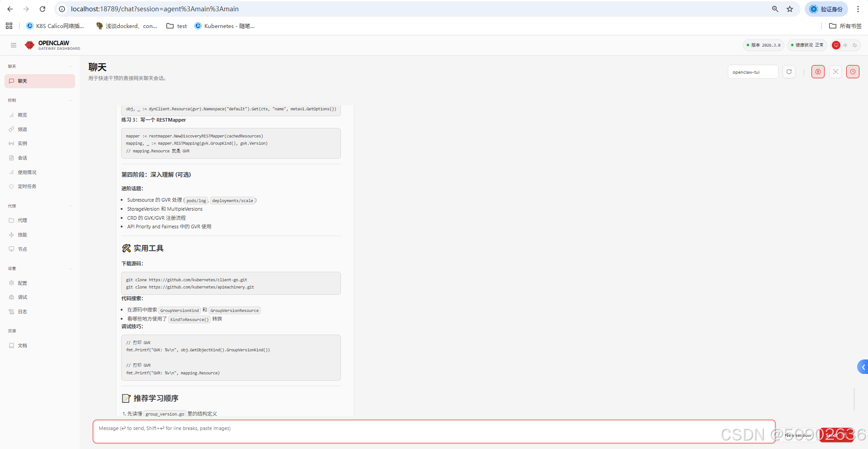
Task: Open 定时任务 cron jobs page
Action: pyautogui.click(x=40, y=186)
